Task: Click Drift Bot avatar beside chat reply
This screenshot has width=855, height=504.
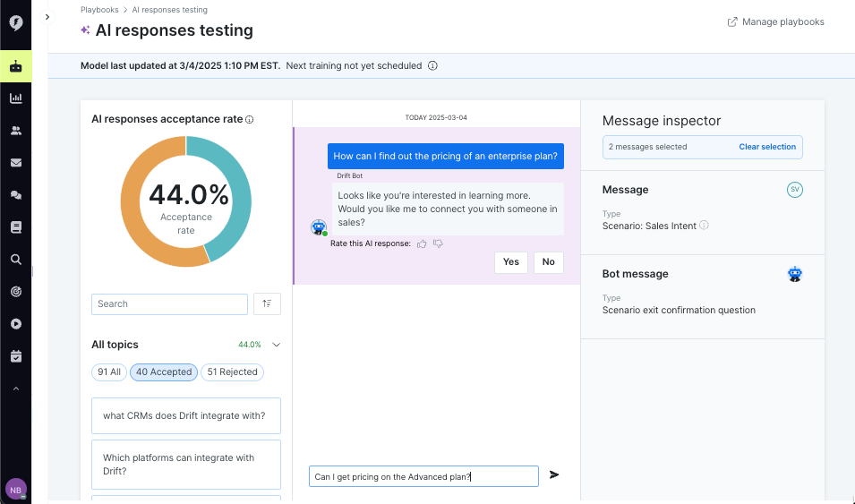Action: pos(319,226)
